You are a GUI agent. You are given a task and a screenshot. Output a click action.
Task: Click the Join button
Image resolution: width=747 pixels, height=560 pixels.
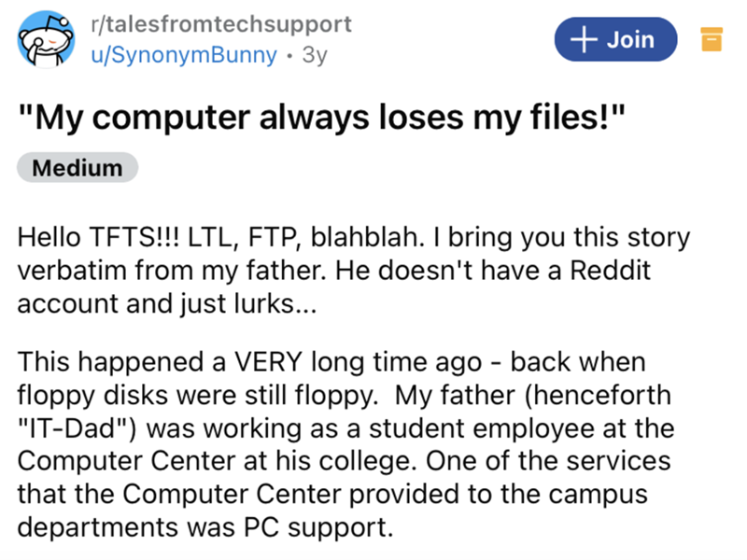pos(614,40)
